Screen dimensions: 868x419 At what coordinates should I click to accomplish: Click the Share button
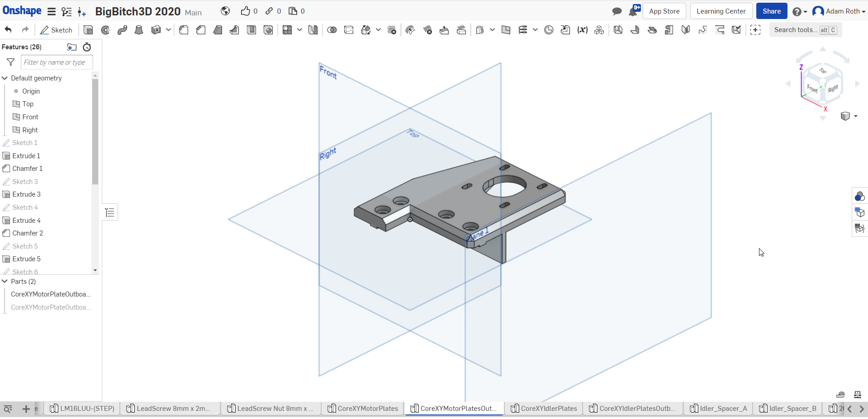click(772, 11)
